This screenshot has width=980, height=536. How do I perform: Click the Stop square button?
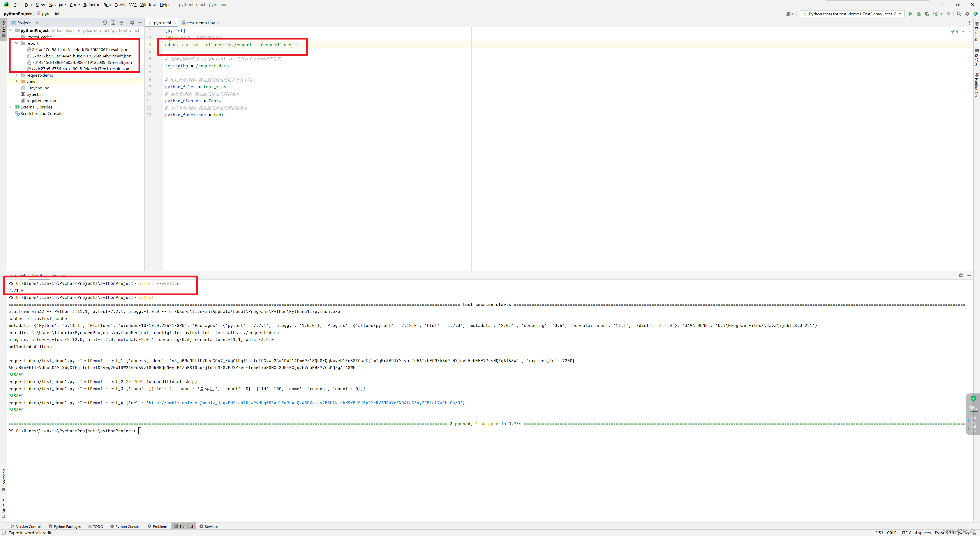[x=948, y=14]
